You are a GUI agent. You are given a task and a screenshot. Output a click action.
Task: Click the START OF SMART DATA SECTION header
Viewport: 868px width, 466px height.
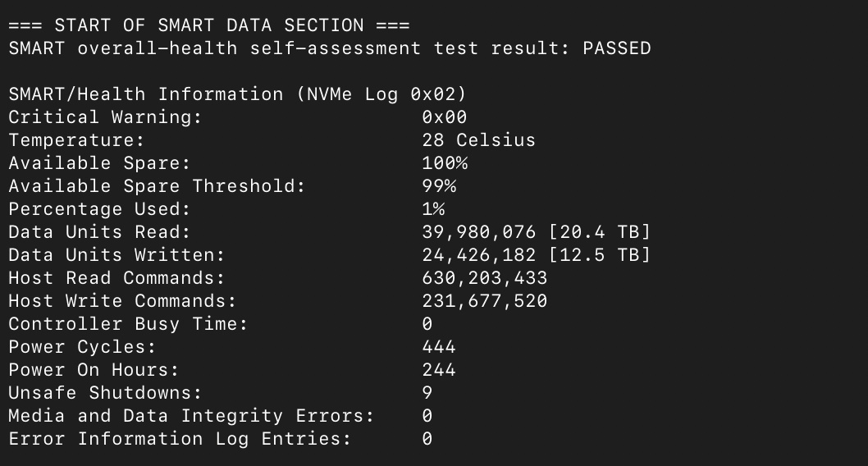click(x=209, y=25)
